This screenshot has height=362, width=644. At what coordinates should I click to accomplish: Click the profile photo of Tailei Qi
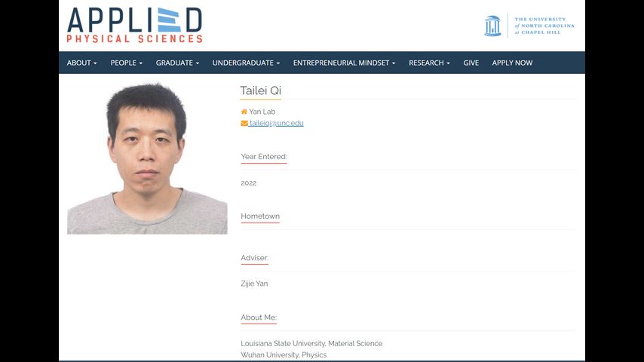[147, 158]
